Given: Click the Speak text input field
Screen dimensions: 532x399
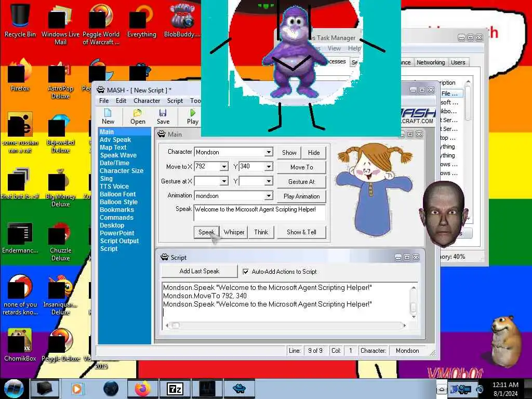Looking at the screenshot, I should [260, 212].
